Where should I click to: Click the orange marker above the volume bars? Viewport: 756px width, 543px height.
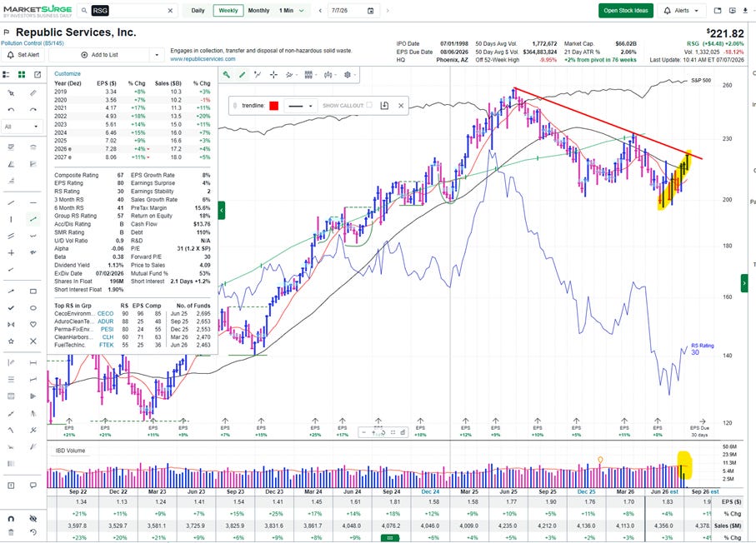coord(600,460)
